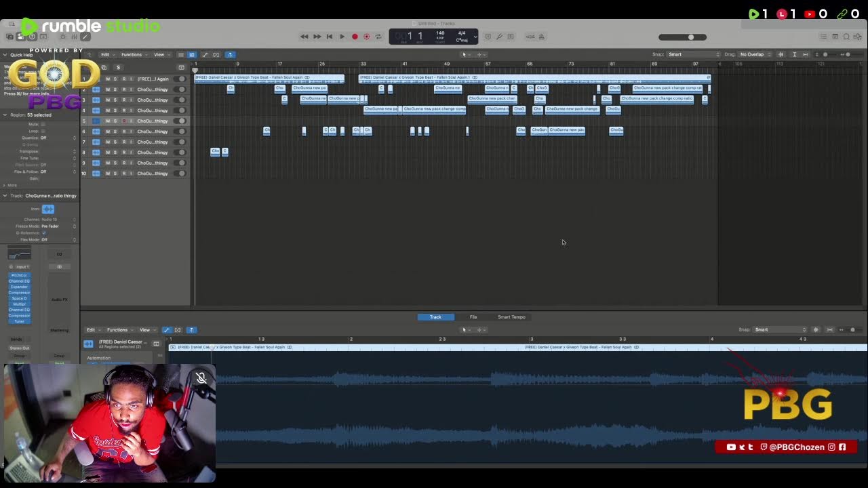Click the red Record button
Viewport: 868px width, 488px height.
(x=355, y=37)
